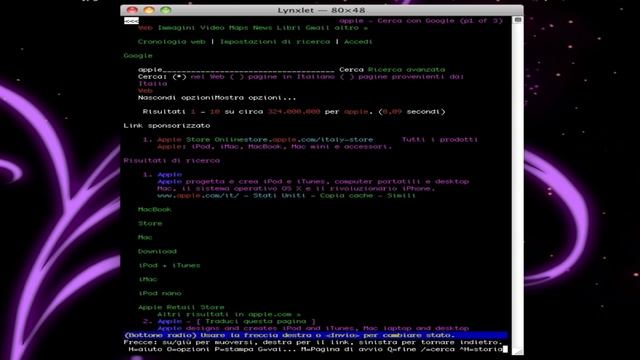640x360 pixels.
Task: Click the Web link in top navigation
Action: pyautogui.click(x=145, y=28)
